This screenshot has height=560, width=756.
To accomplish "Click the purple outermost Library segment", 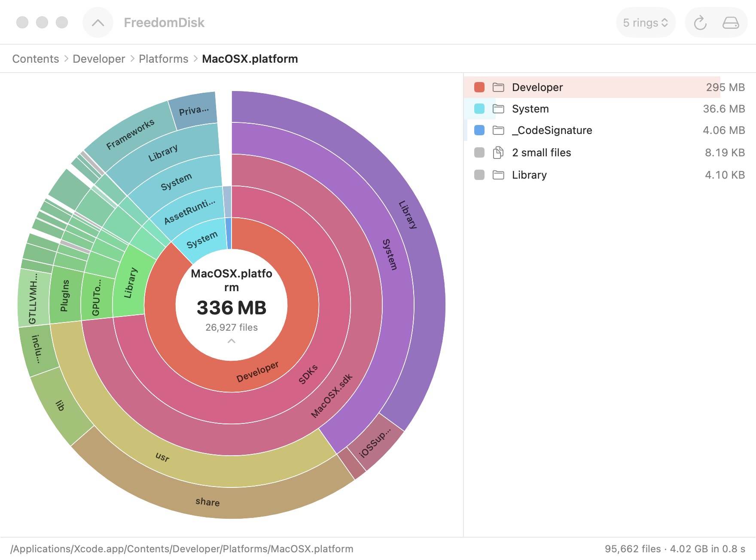I will pos(408,214).
